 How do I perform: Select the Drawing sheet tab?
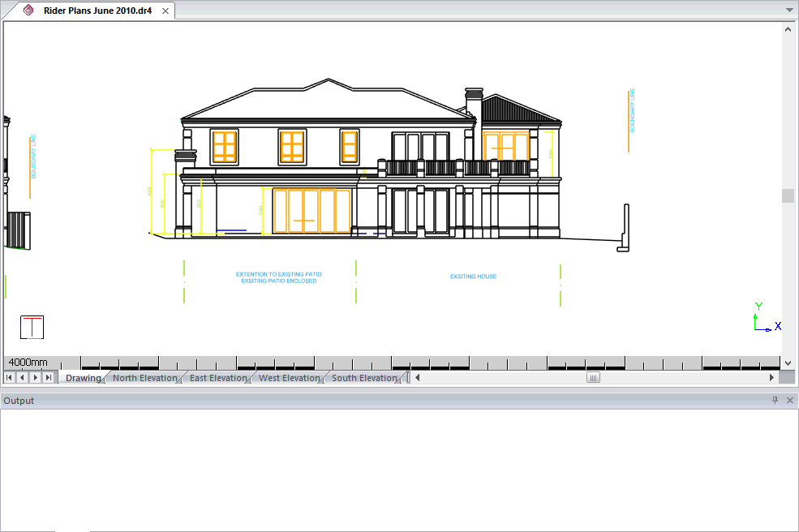83,378
